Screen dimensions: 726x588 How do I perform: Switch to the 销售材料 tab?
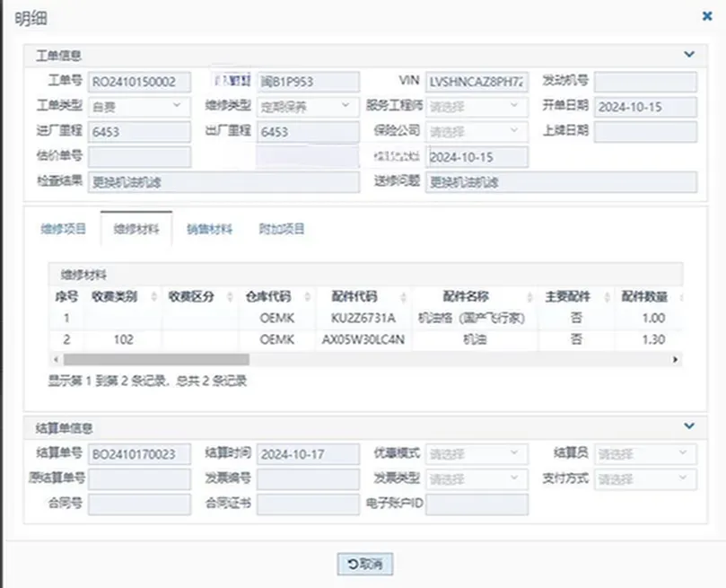[x=209, y=229]
